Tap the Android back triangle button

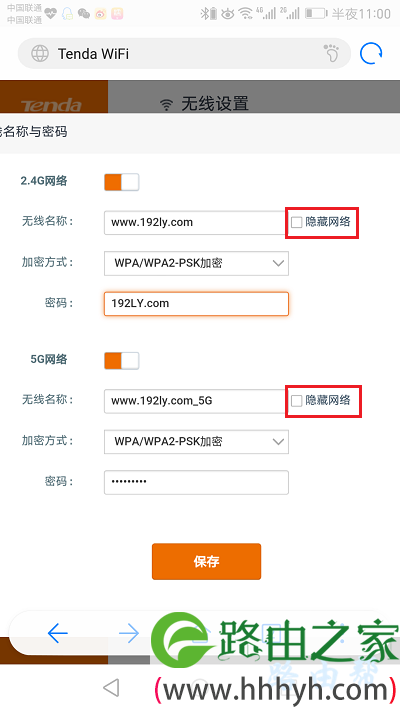click(x=111, y=688)
